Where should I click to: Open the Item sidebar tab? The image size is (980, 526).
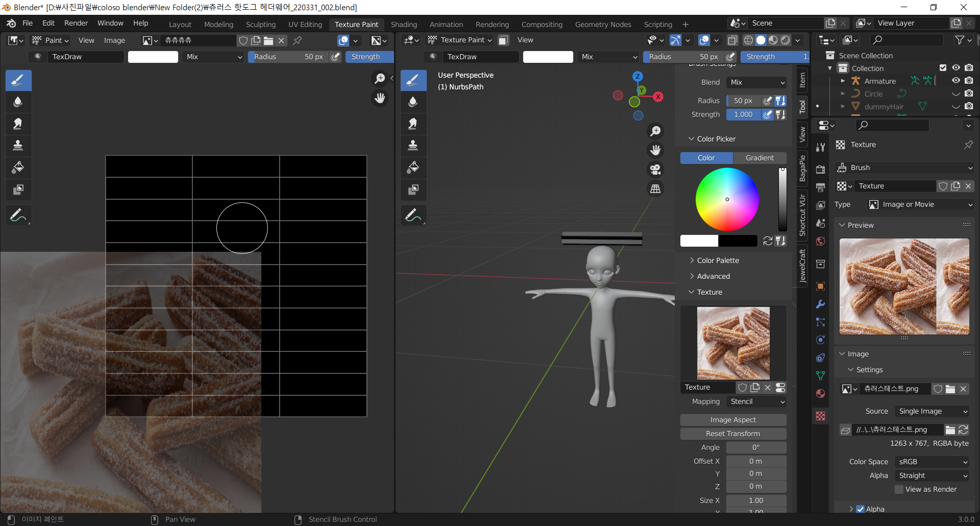click(802, 80)
